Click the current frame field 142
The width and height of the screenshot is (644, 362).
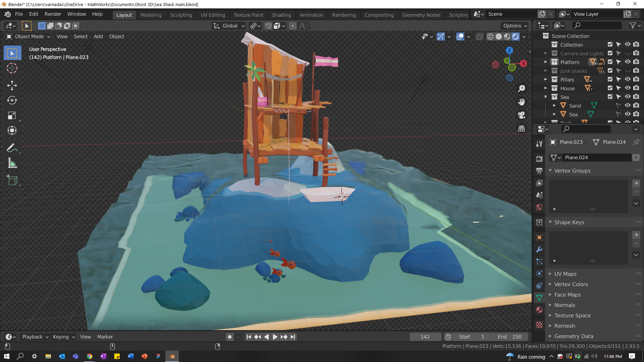(x=425, y=337)
